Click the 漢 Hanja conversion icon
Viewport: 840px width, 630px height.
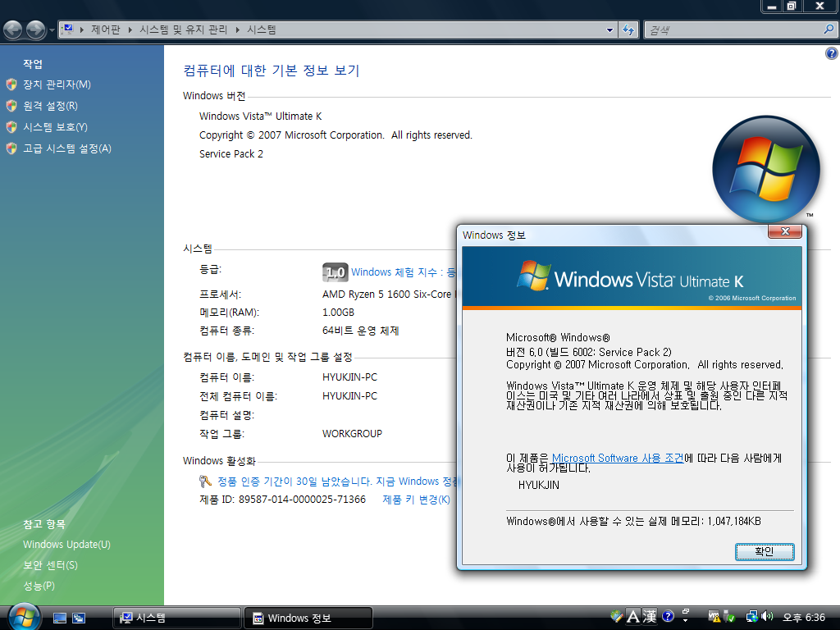pyautogui.click(x=650, y=617)
